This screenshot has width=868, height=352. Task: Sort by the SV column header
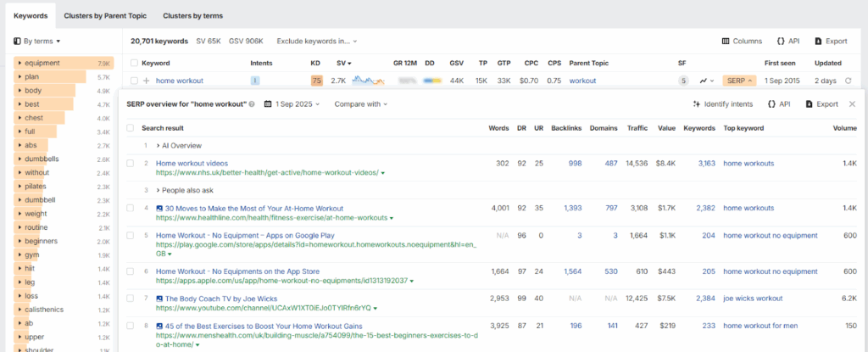pos(344,64)
